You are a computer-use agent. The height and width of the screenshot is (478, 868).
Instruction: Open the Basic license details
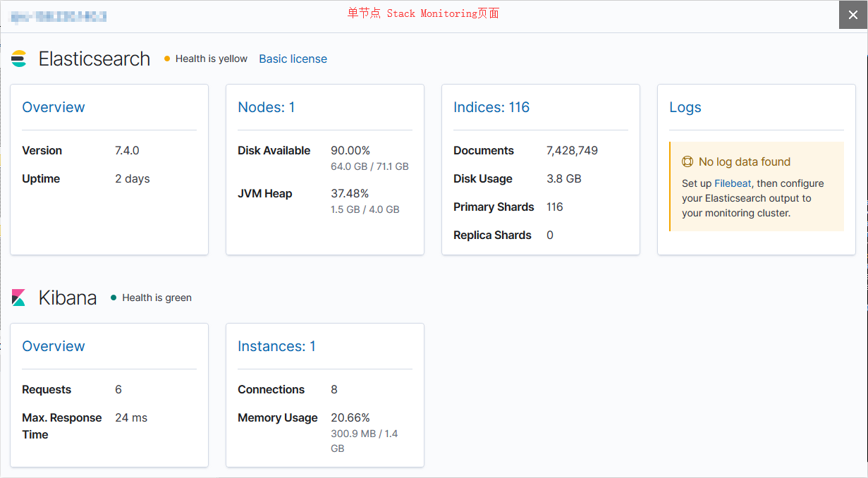pyautogui.click(x=293, y=59)
